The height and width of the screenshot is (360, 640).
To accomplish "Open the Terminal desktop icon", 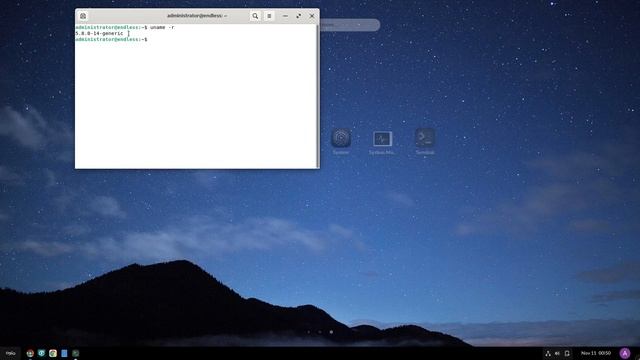I will [x=425, y=141].
